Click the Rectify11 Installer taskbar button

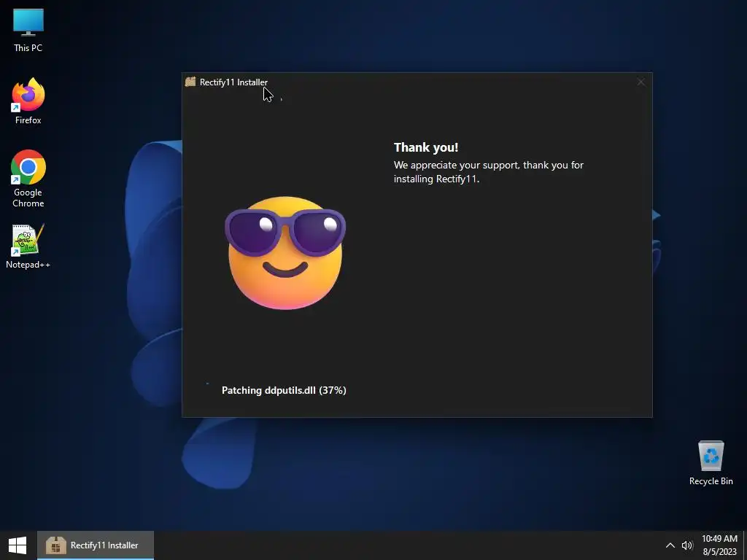[x=96, y=545]
